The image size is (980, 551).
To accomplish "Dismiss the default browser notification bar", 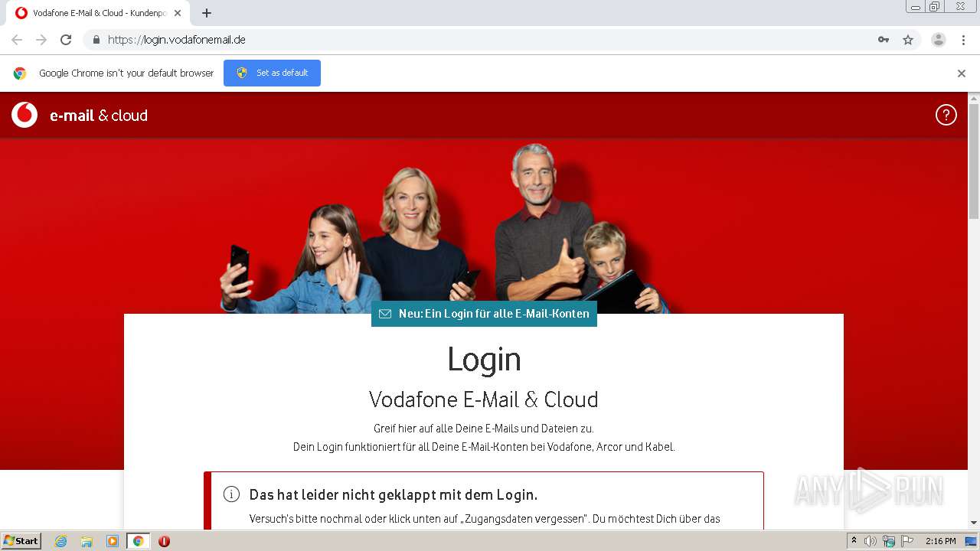I will coord(962,73).
